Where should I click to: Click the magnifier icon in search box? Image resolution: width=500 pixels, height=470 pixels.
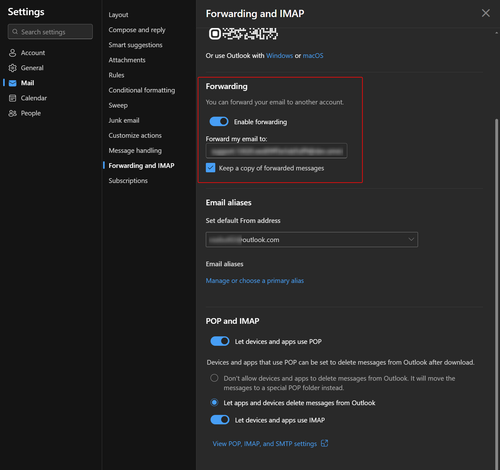tap(15, 32)
